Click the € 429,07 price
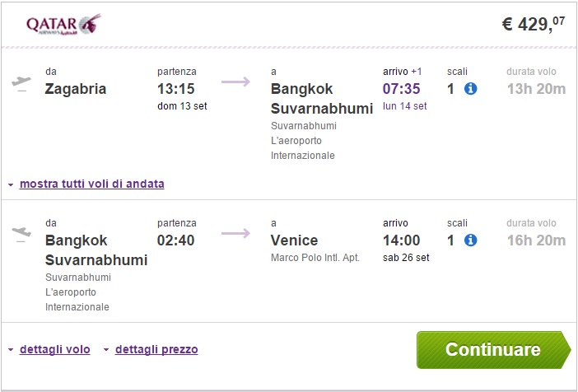578x392 pixels. [x=534, y=24]
